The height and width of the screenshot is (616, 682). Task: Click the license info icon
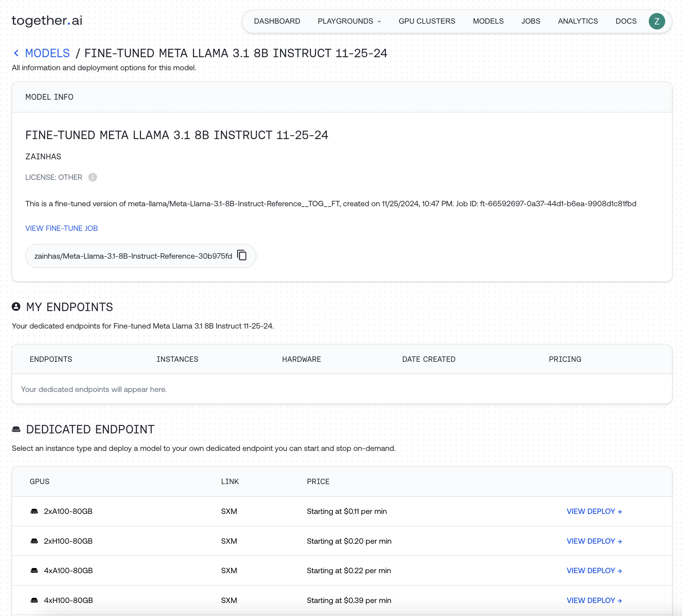coord(93,177)
